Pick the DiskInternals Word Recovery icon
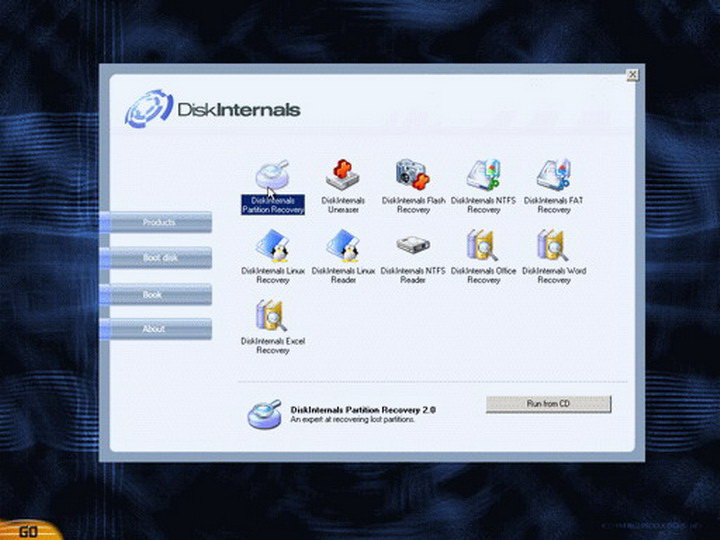720x540 pixels. 553,245
